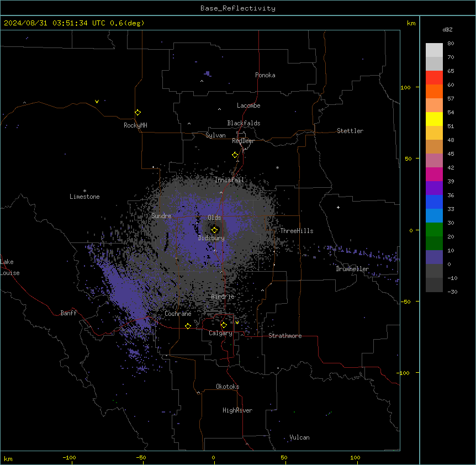Click the purple 10 dBZ legend swatch
The width and height of the screenshot is (476, 465).
434,257
